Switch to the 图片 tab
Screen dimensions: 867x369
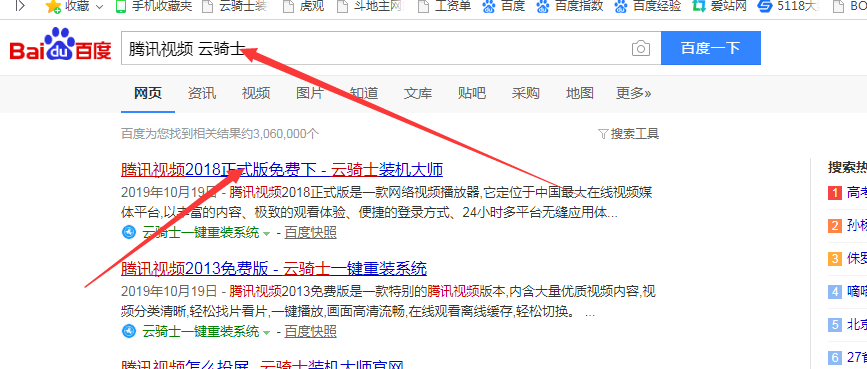pos(310,93)
